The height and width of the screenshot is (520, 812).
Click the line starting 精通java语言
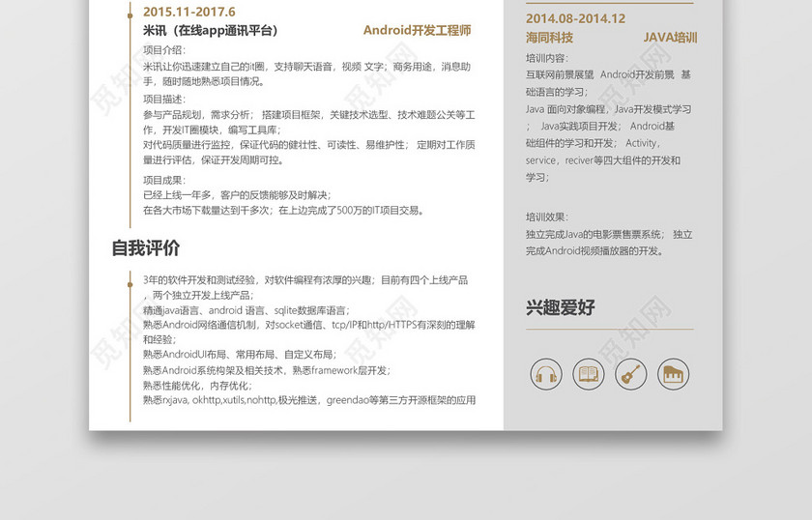[246, 310]
